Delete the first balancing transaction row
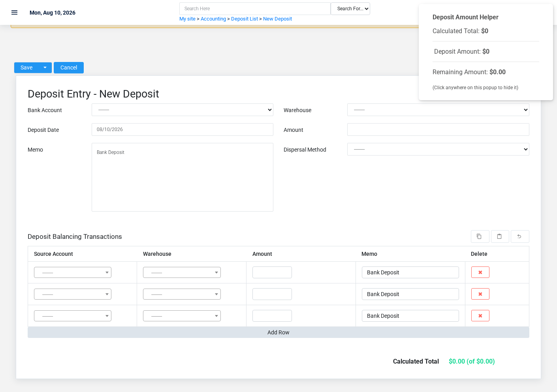The image size is (557, 392). coord(480,272)
